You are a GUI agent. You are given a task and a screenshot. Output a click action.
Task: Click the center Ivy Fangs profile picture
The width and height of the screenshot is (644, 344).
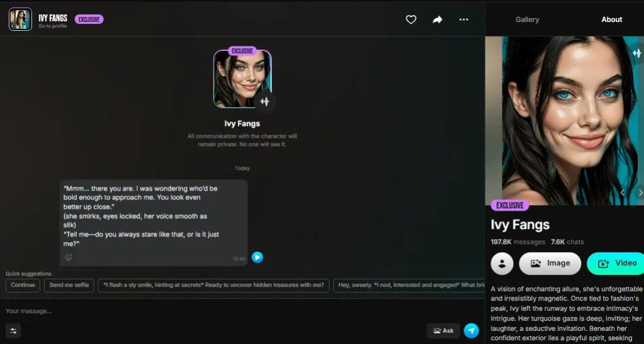click(242, 79)
